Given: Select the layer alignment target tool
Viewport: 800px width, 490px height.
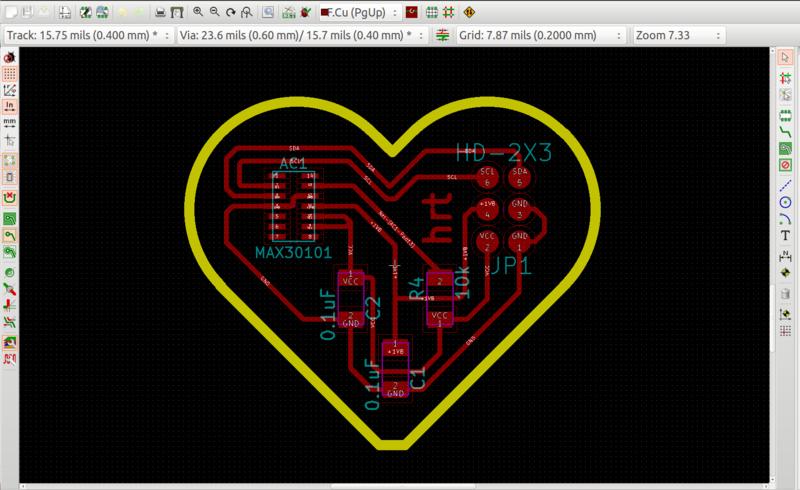Looking at the screenshot, I should (786, 273).
